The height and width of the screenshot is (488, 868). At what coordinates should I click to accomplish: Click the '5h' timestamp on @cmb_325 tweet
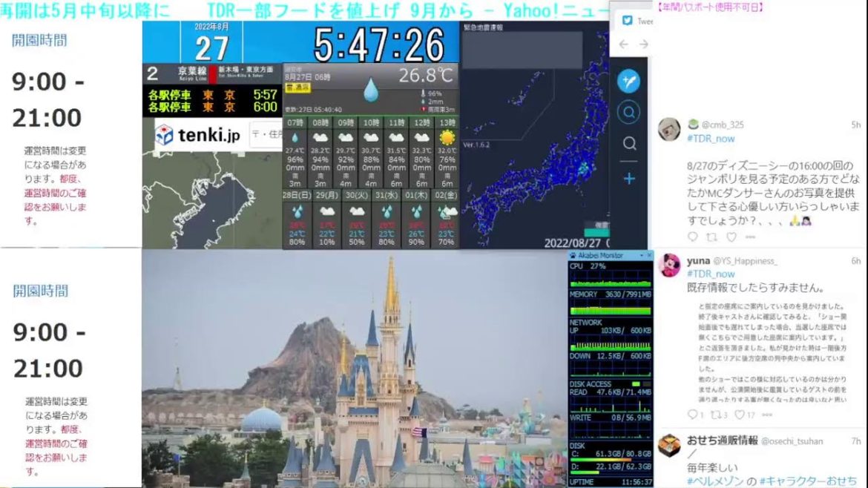coord(856,125)
